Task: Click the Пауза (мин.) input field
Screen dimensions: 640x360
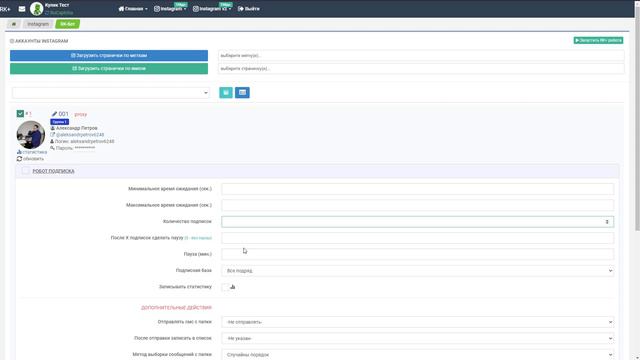Action: [x=418, y=254]
